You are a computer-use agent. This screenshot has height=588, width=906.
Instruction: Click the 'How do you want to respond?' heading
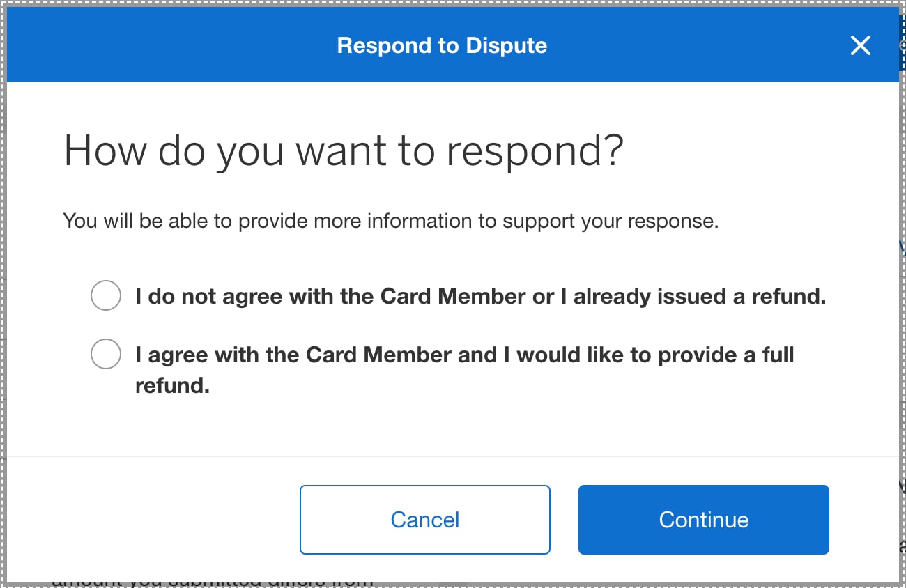tap(343, 150)
